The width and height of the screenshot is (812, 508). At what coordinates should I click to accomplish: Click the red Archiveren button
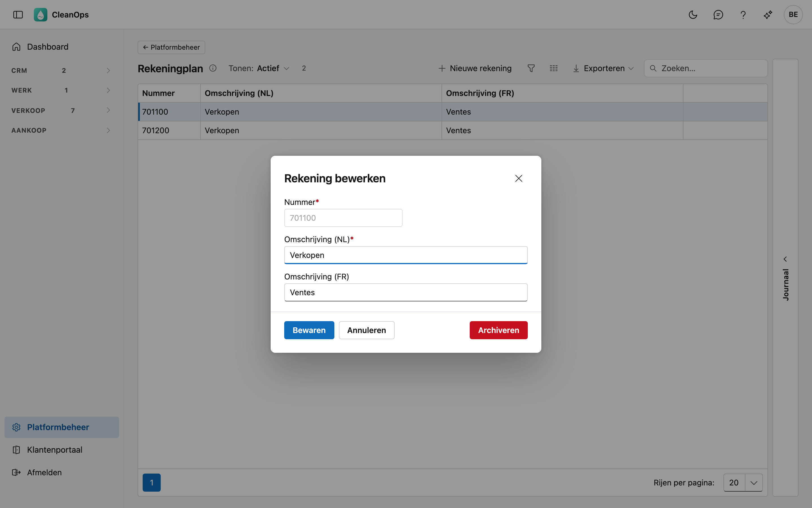pos(498,330)
